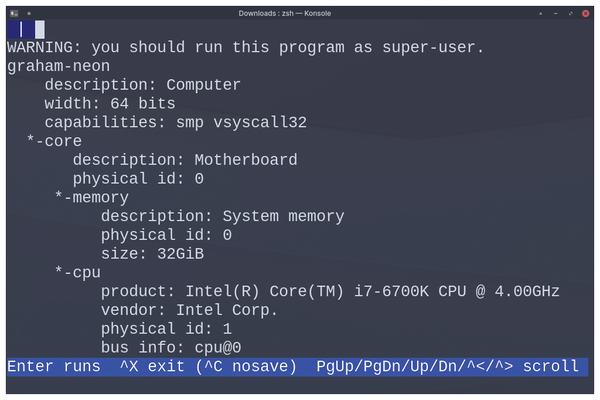Click the '(^C nosave)' status hint

point(246,366)
